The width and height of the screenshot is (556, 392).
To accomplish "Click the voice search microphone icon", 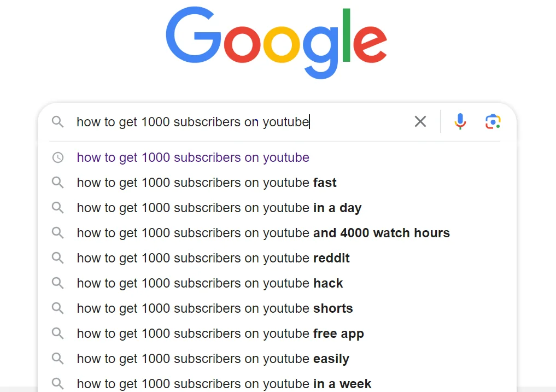I will [460, 121].
